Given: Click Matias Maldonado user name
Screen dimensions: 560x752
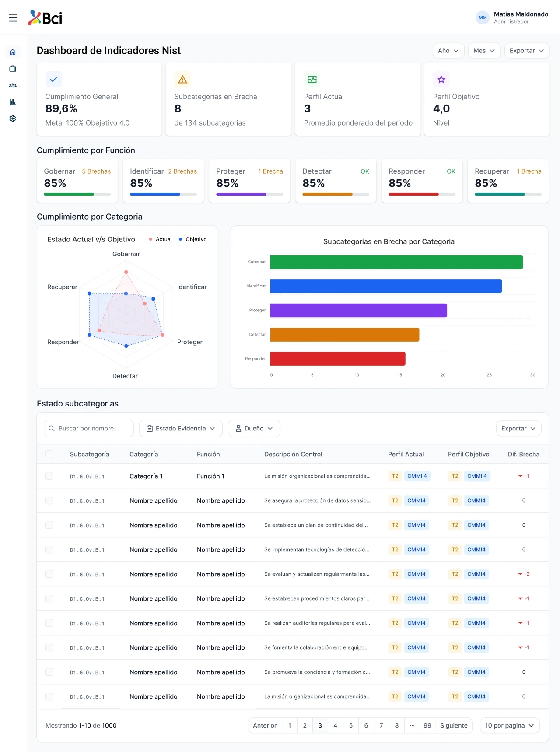Looking at the screenshot, I should pos(521,14).
